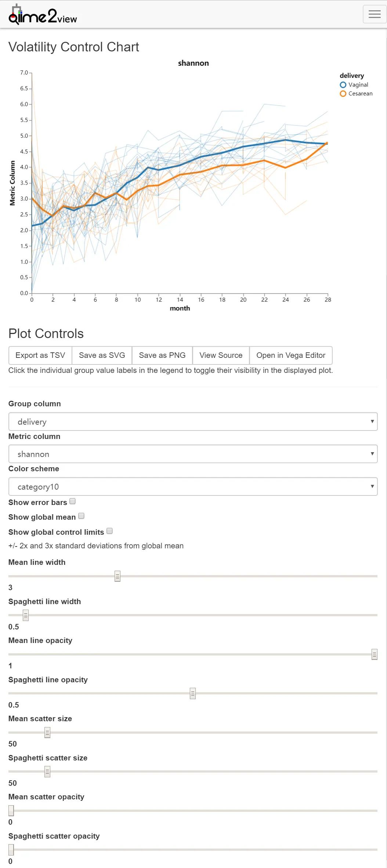Click Export as TSV button

click(x=40, y=355)
